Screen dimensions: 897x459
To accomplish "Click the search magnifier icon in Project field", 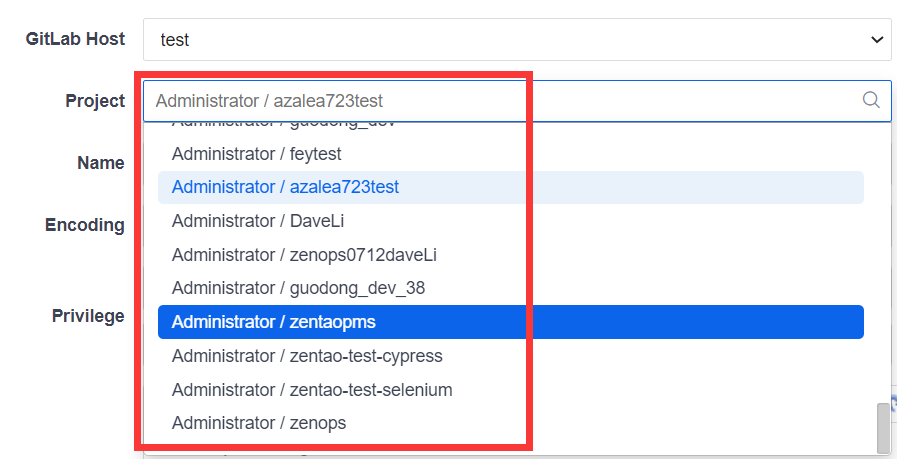I will (871, 100).
